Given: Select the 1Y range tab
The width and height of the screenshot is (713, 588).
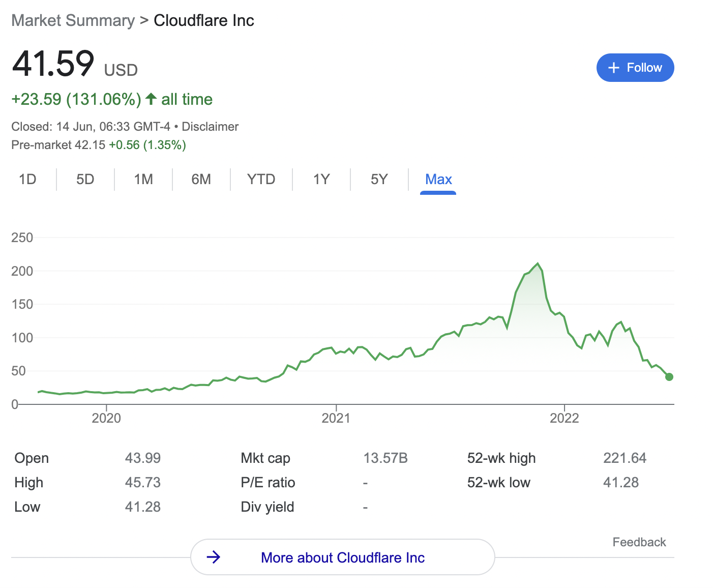Looking at the screenshot, I should (x=321, y=179).
